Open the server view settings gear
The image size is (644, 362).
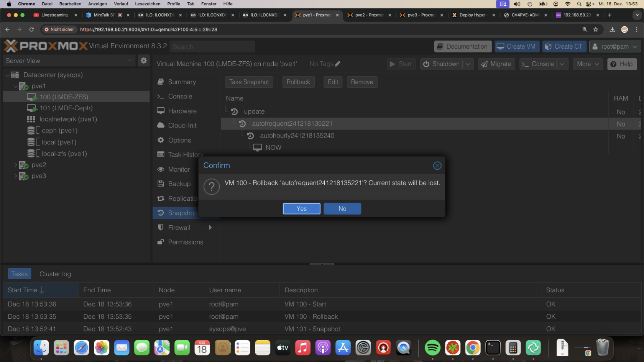tap(144, 61)
